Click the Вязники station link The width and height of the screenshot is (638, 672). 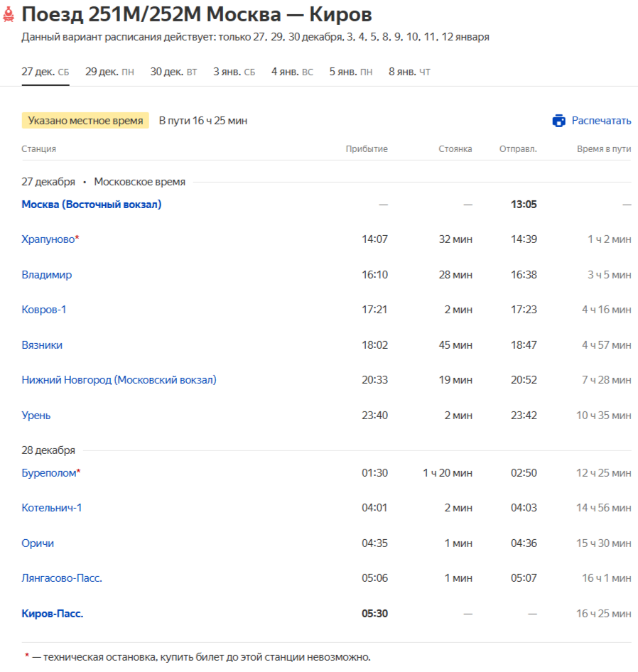pos(42,345)
